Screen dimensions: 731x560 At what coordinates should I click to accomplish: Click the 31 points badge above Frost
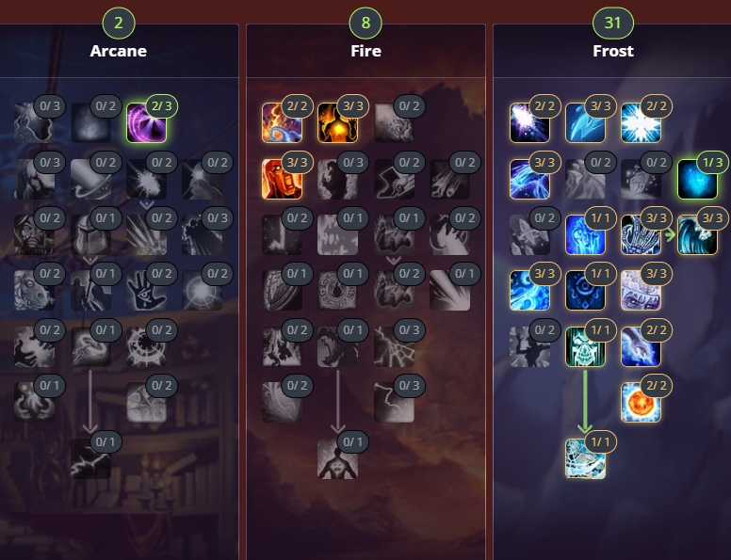[x=613, y=23]
